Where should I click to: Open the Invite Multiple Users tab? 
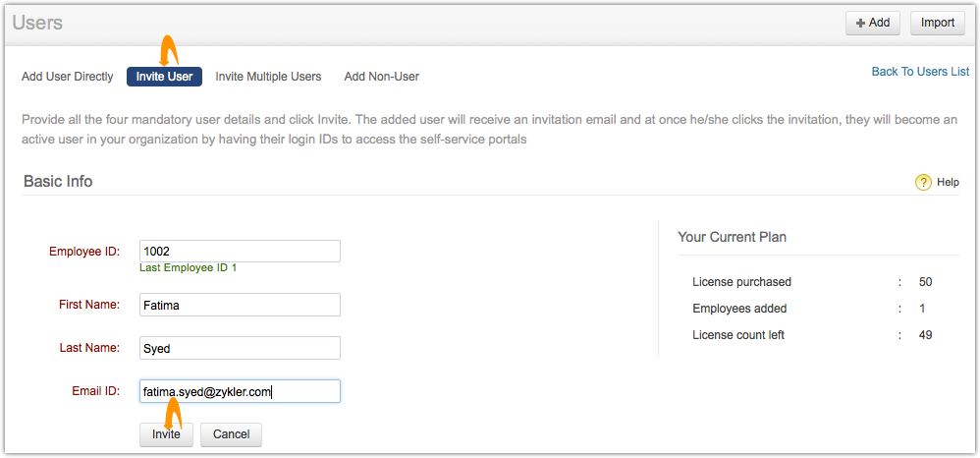[x=268, y=77]
